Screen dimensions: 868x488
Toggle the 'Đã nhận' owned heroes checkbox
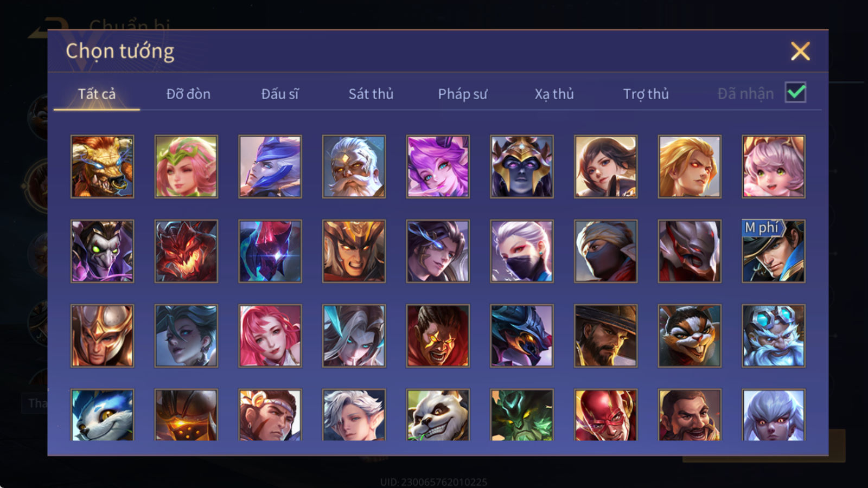point(795,93)
